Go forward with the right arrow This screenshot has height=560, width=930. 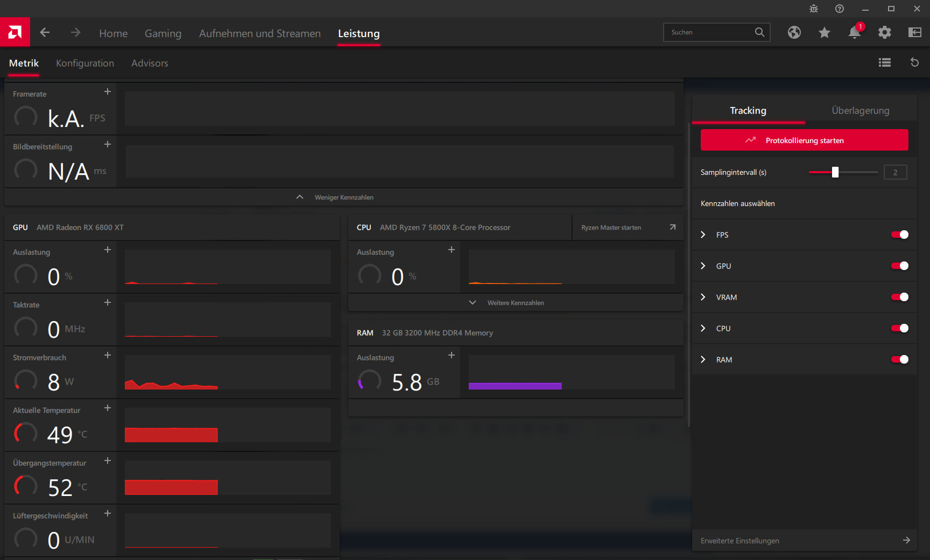click(75, 33)
